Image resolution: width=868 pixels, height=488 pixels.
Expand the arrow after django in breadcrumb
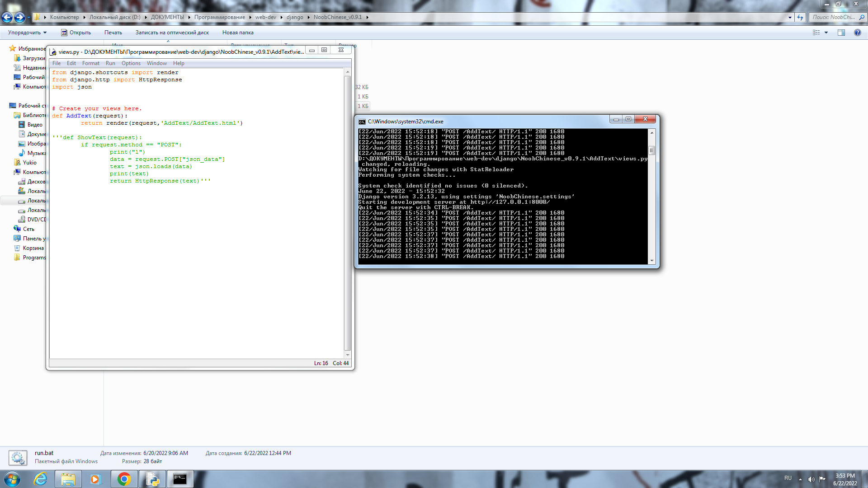coord(309,17)
